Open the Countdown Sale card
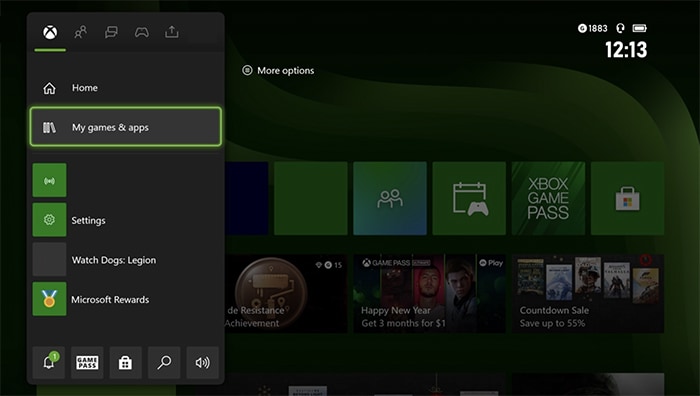 [x=588, y=294]
